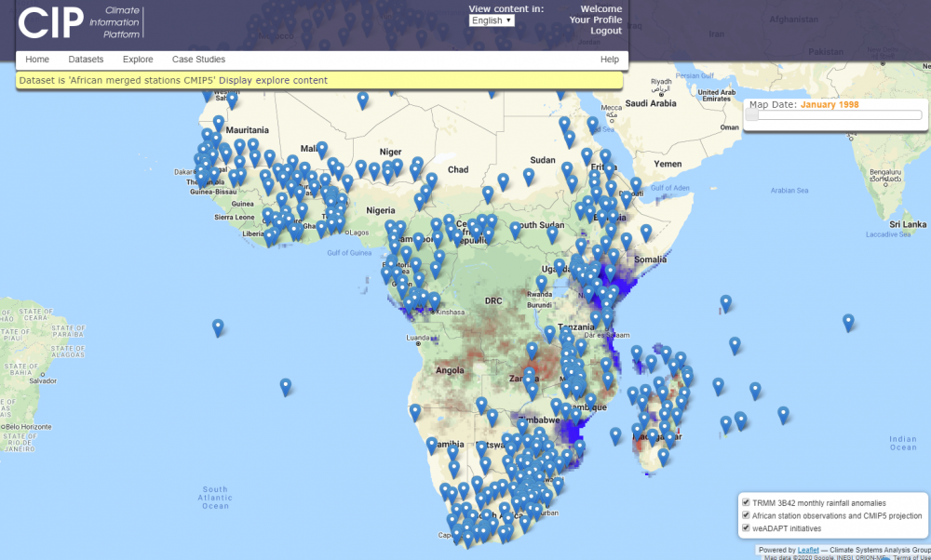
Task: Go to Your Profile
Action: click(596, 20)
